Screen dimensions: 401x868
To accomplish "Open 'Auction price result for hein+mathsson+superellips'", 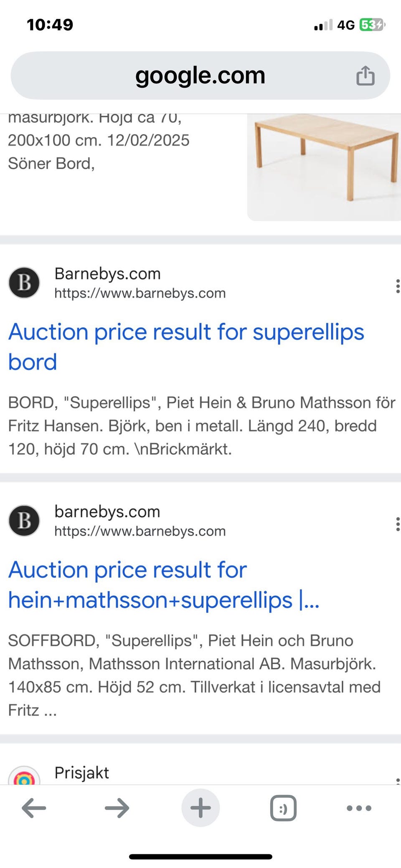I will [x=164, y=585].
